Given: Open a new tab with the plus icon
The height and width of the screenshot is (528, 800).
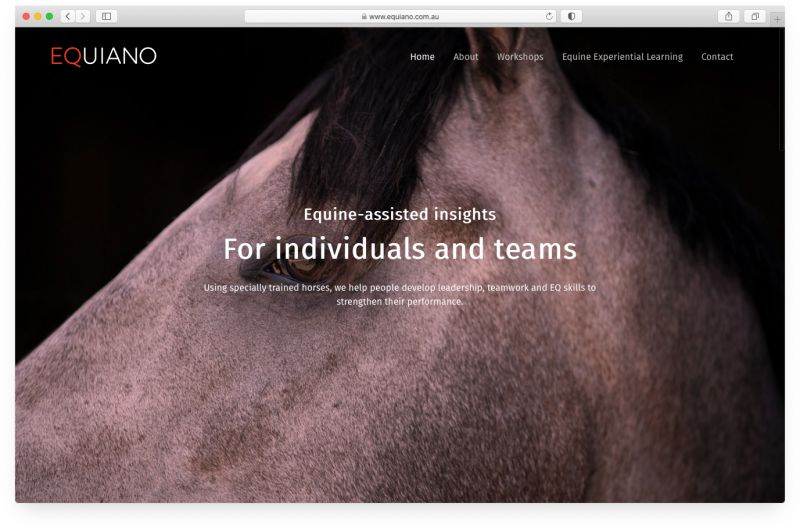Looking at the screenshot, I should pyautogui.click(x=777, y=19).
